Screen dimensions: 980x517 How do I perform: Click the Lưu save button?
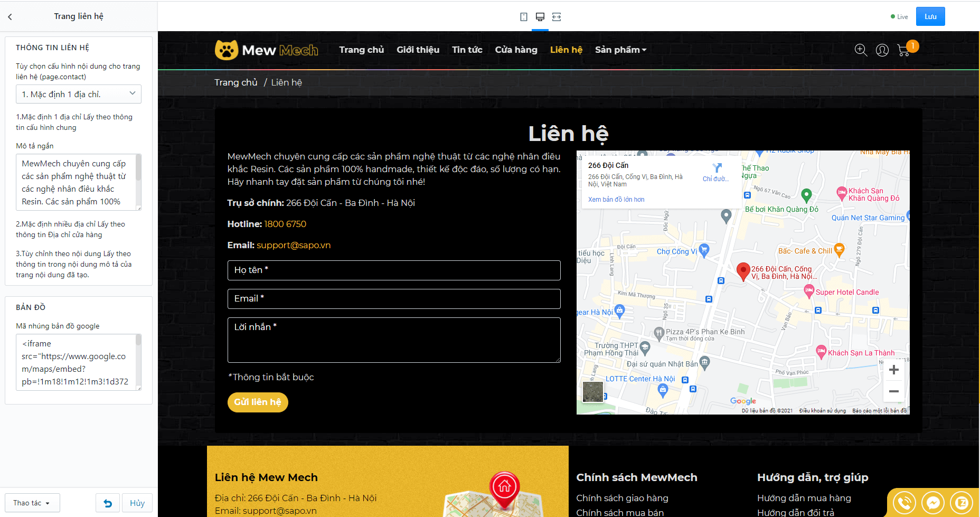pyautogui.click(x=930, y=16)
